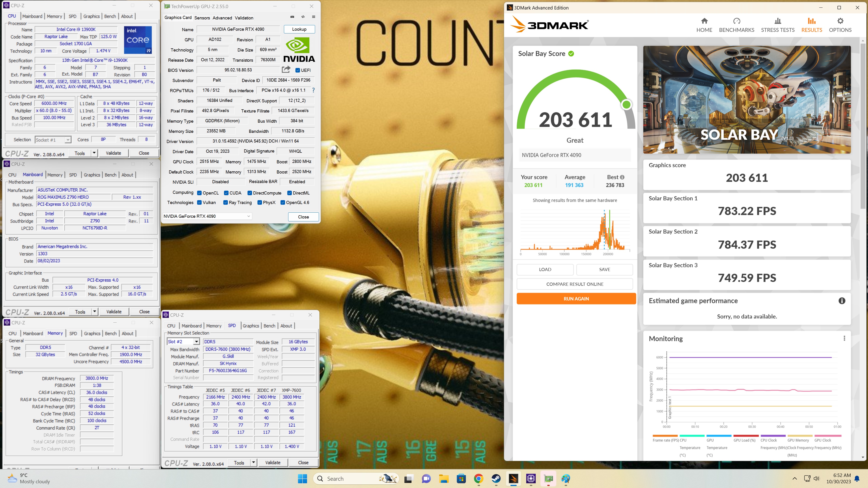Open About tab in CPU-Z Mainboard window
This screenshot has height=488, width=868.
point(127,175)
